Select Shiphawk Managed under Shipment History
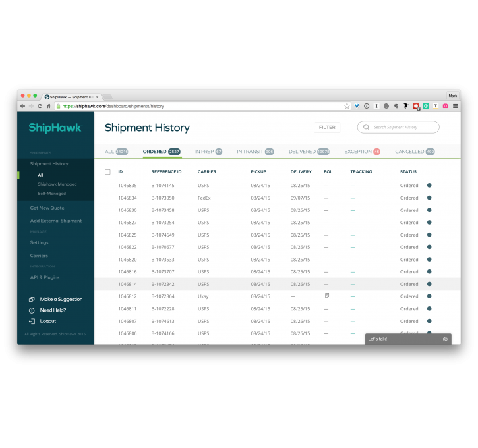Viewport: 478px width, 448px height. click(57, 184)
